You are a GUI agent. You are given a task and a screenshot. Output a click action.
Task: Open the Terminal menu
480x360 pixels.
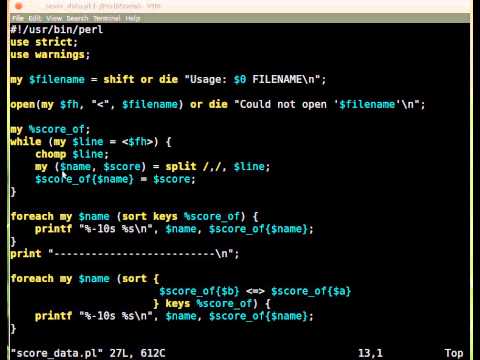click(107, 18)
